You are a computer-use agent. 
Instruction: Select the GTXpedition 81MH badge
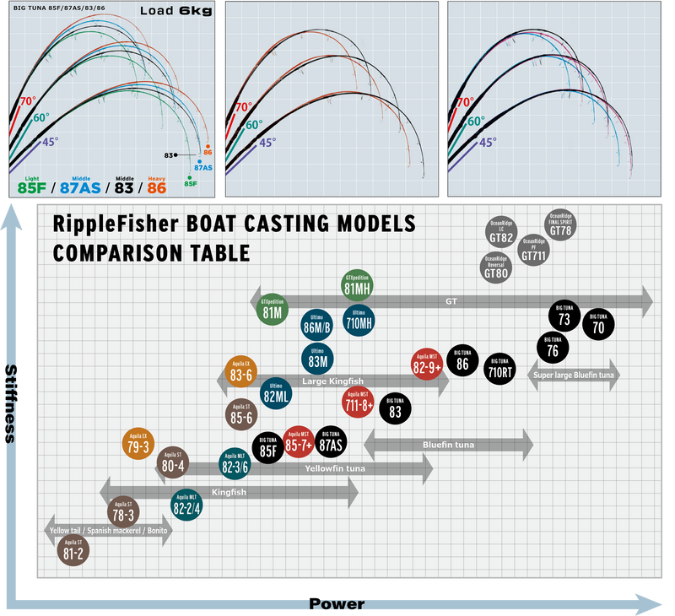pyautogui.click(x=357, y=285)
